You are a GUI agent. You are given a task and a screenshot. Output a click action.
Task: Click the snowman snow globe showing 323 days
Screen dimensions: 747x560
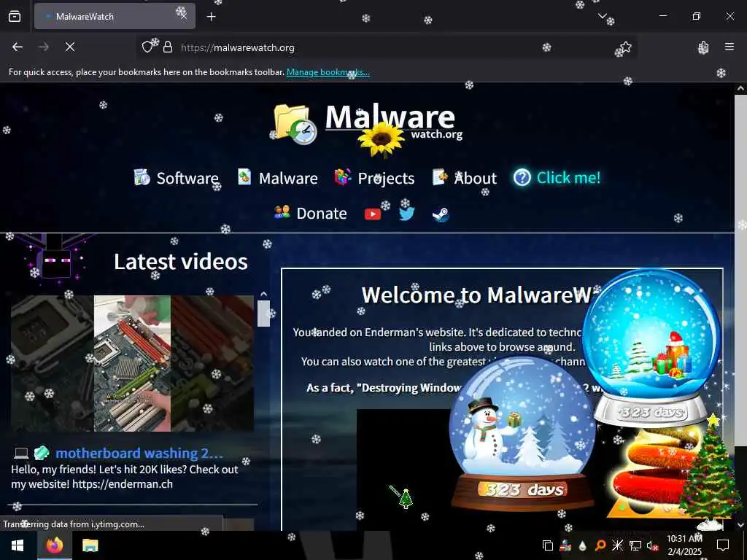click(522, 433)
